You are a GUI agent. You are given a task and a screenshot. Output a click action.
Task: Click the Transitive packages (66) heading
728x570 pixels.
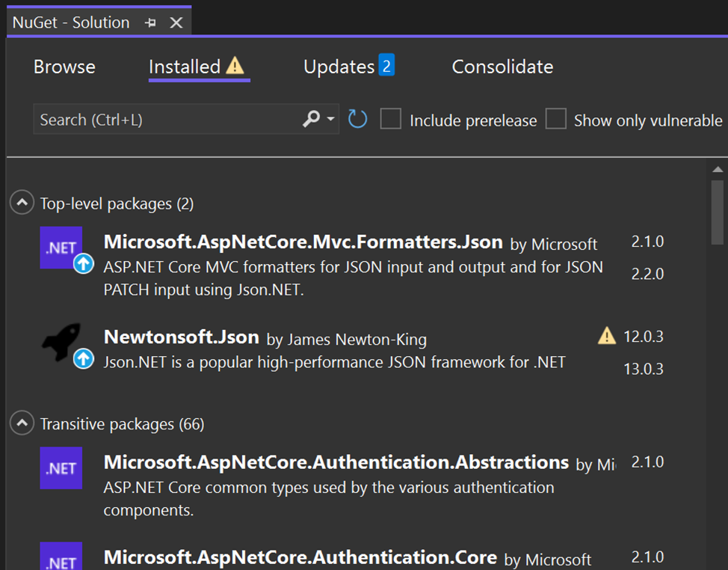point(122,424)
